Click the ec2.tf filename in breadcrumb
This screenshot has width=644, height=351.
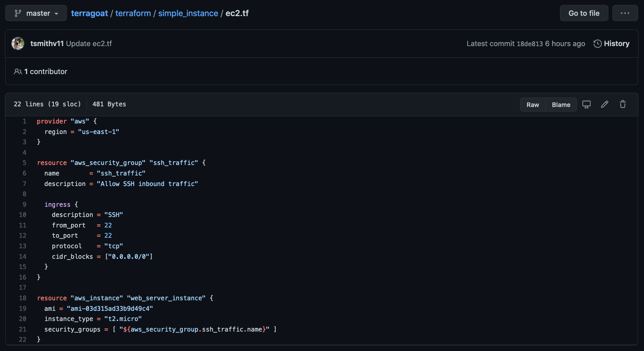[x=237, y=13]
